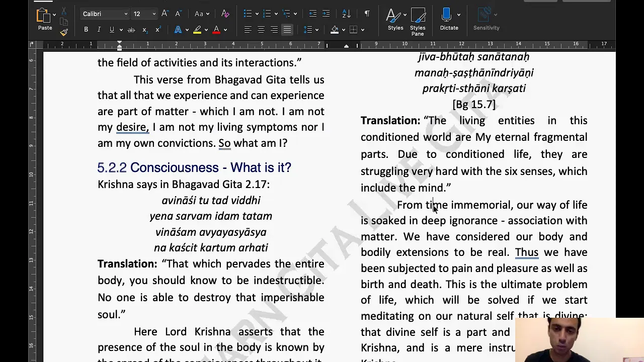Open Line and Paragraph Spacing

(x=308, y=30)
